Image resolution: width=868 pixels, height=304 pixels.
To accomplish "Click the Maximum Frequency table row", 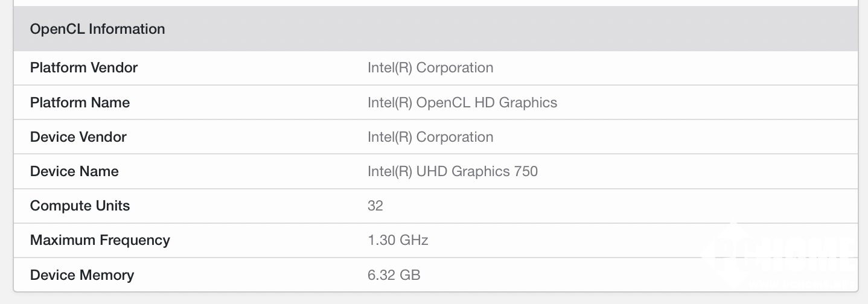I will click(x=435, y=240).
